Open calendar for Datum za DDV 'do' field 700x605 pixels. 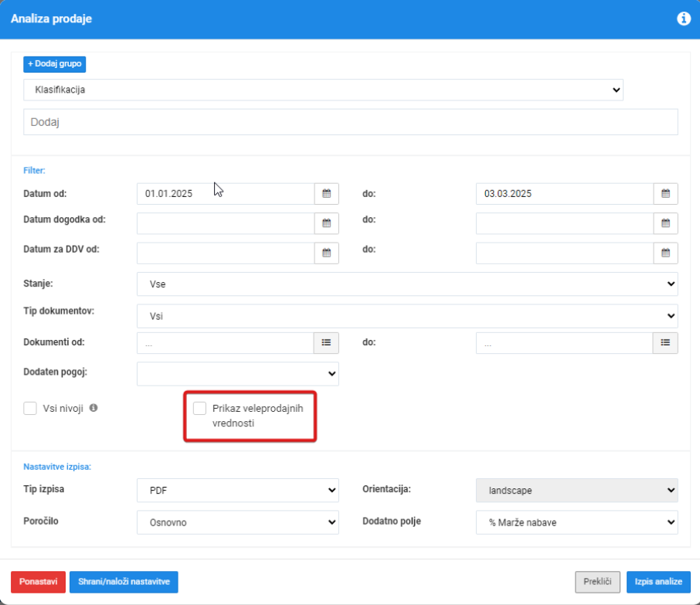666,253
